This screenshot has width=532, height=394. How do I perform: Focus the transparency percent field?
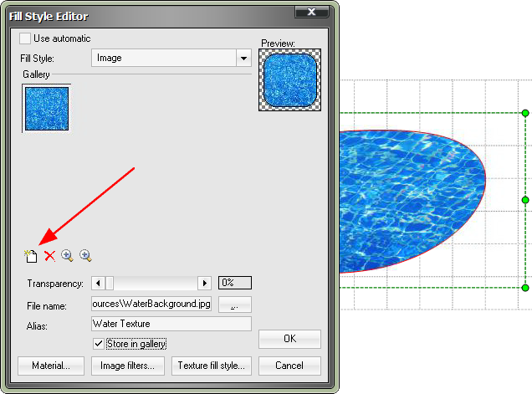click(x=235, y=283)
